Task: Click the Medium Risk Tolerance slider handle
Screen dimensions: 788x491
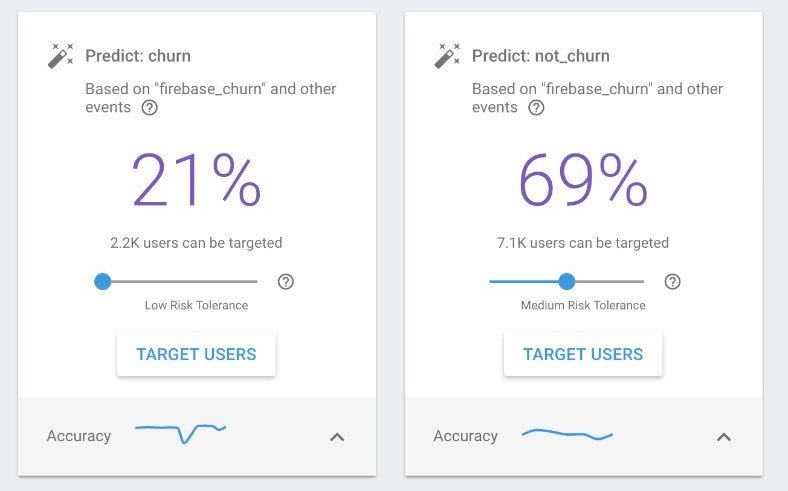Action: click(566, 281)
